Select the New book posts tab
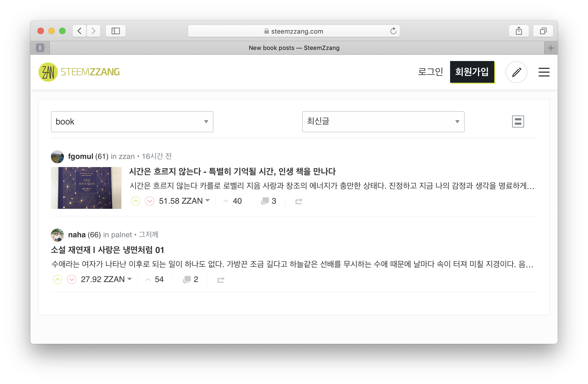This screenshot has height=384, width=588. click(294, 48)
